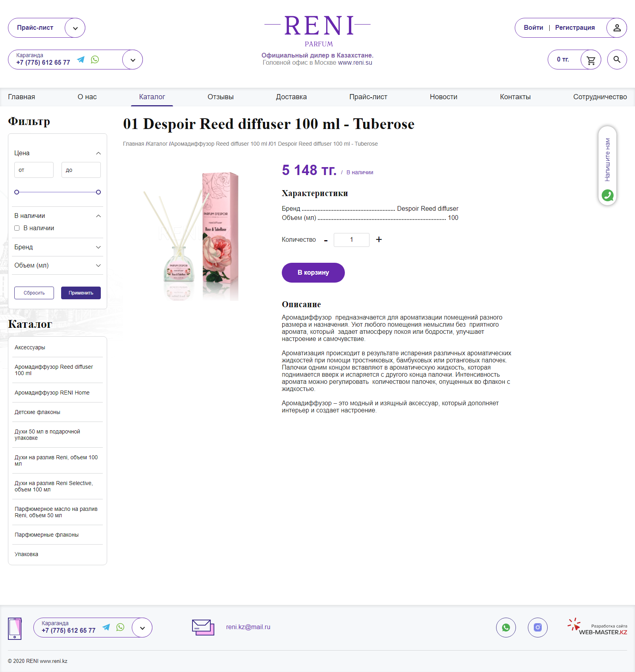Click the price range slider track
The height and width of the screenshot is (672, 635).
tap(58, 192)
